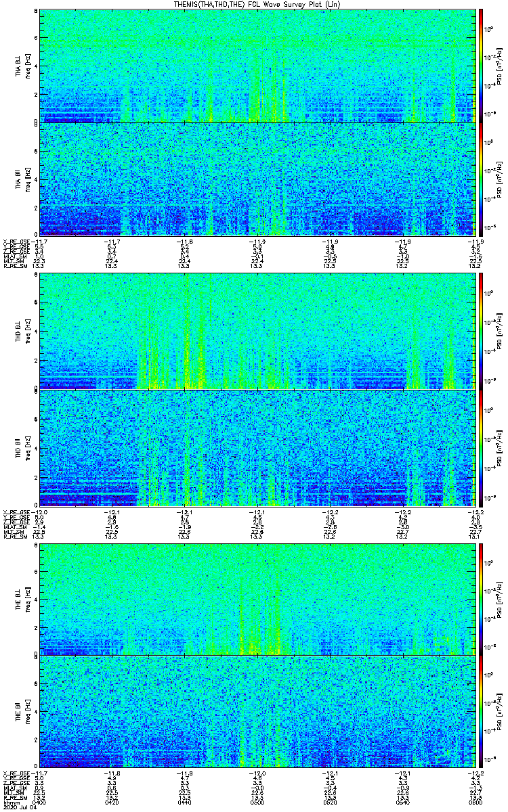
Task: Click the 0400 time tick label
Action: tap(39, 802)
